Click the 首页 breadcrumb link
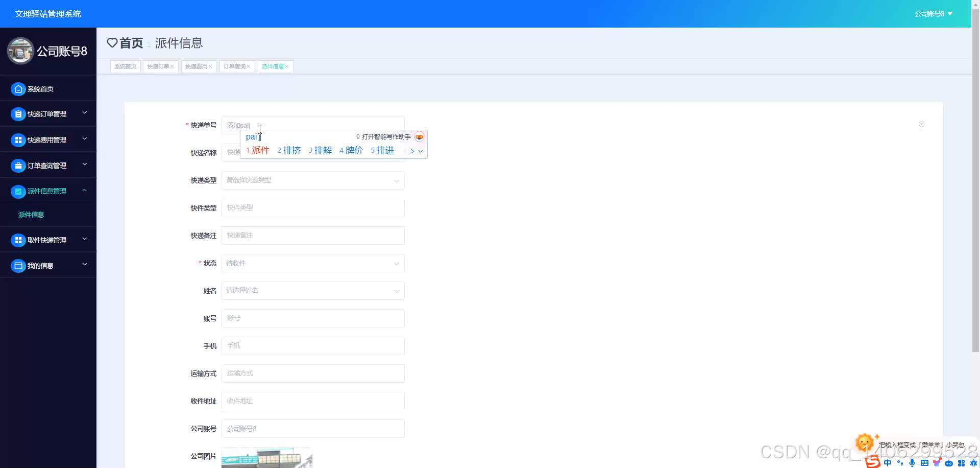The width and height of the screenshot is (980, 468). tap(131, 43)
